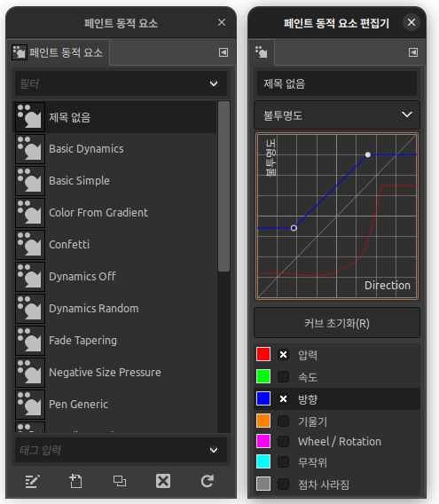Select Basic Simple in the list

coord(115,181)
